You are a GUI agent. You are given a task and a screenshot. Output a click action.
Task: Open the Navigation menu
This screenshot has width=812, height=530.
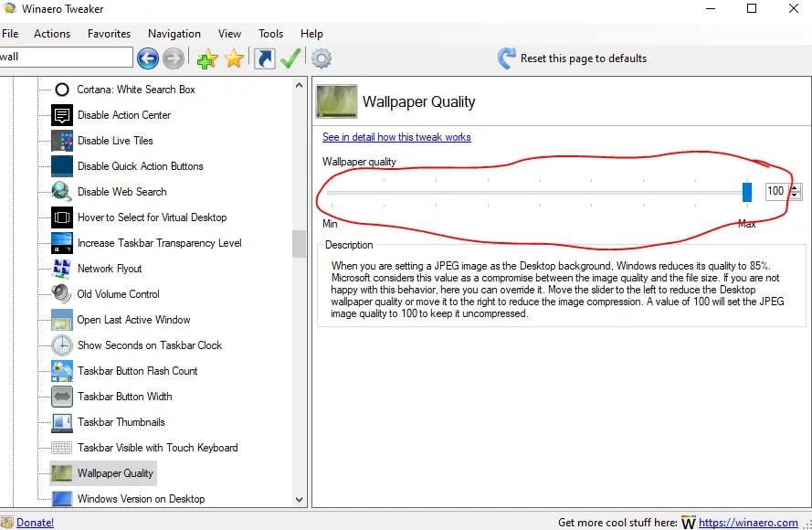(x=174, y=34)
